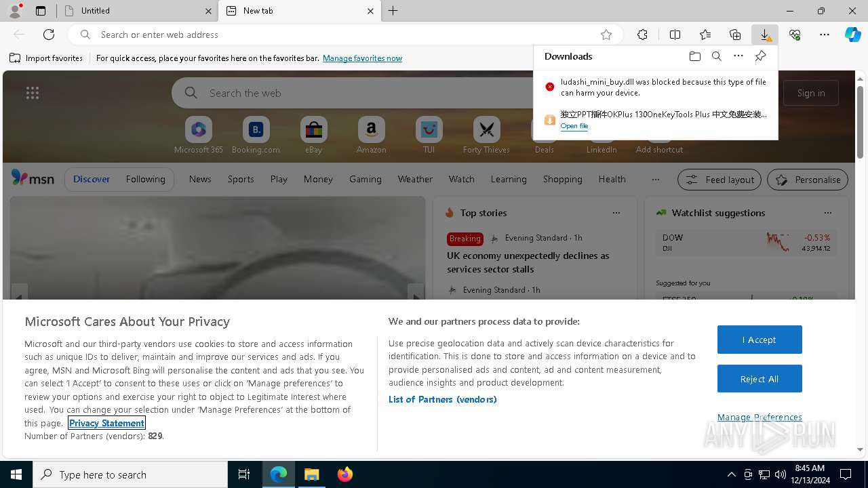Open the DOW watchlist entry
Screen dimensions: 868x488
[x=746, y=243]
